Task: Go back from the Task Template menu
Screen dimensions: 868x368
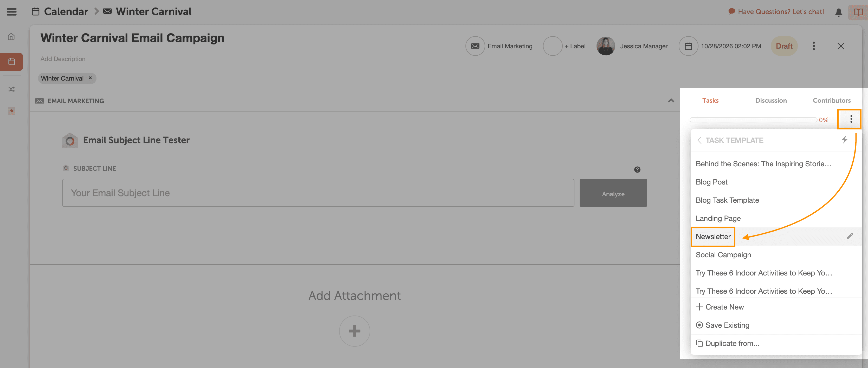Action: click(x=699, y=140)
